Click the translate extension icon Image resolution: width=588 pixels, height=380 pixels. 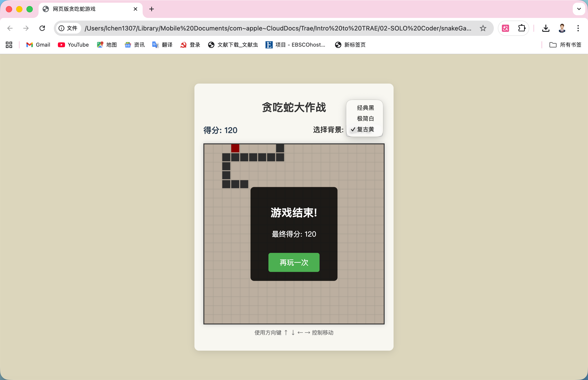pyautogui.click(x=505, y=28)
